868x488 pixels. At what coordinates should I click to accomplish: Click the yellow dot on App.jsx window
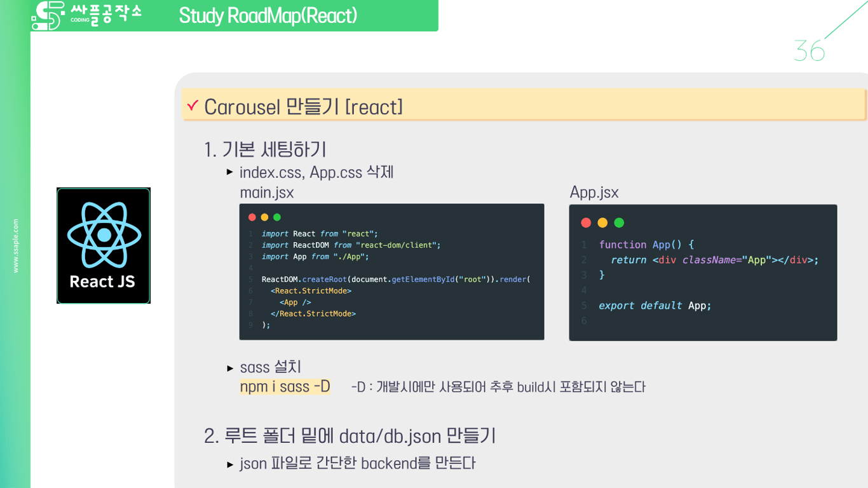[601, 222]
